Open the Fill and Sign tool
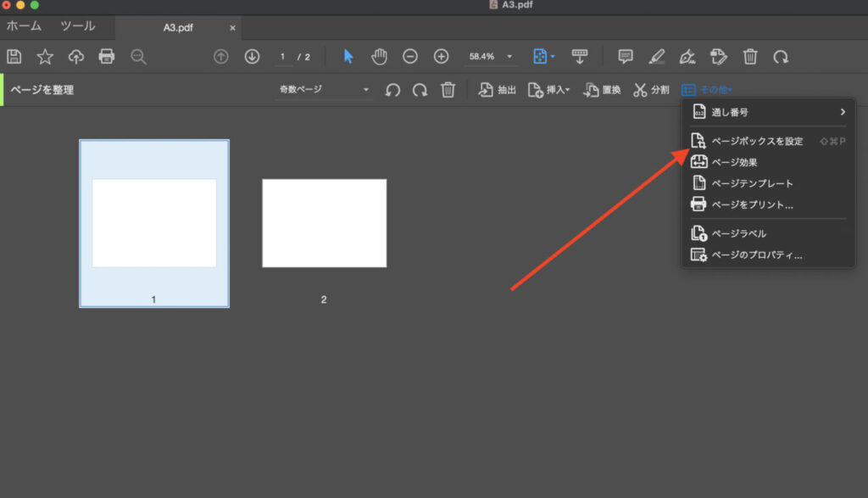868x498 pixels. (x=718, y=56)
